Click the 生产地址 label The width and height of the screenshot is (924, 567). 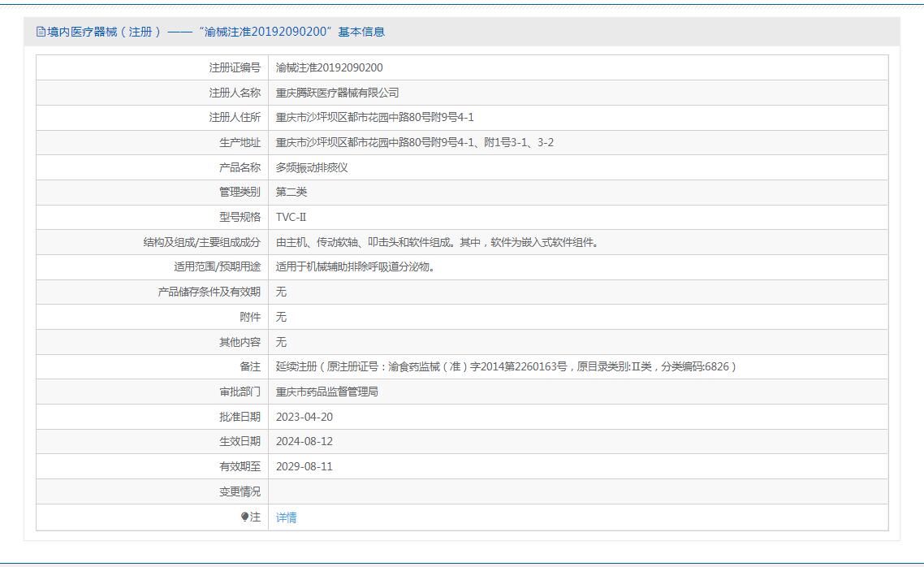[240, 143]
